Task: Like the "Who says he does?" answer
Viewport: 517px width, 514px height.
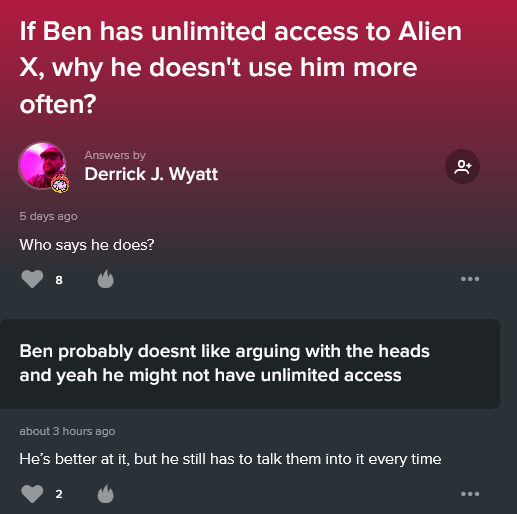Action: click(x=32, y=279)
